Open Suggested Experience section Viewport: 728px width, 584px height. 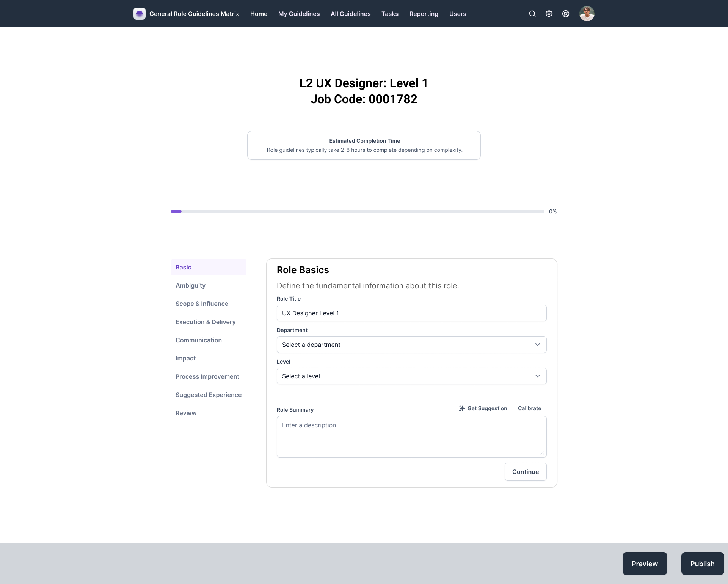pos(209,395)
